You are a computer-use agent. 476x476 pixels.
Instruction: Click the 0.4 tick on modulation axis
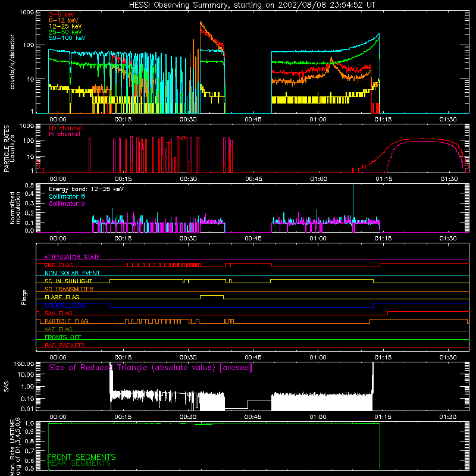point(29,194)
